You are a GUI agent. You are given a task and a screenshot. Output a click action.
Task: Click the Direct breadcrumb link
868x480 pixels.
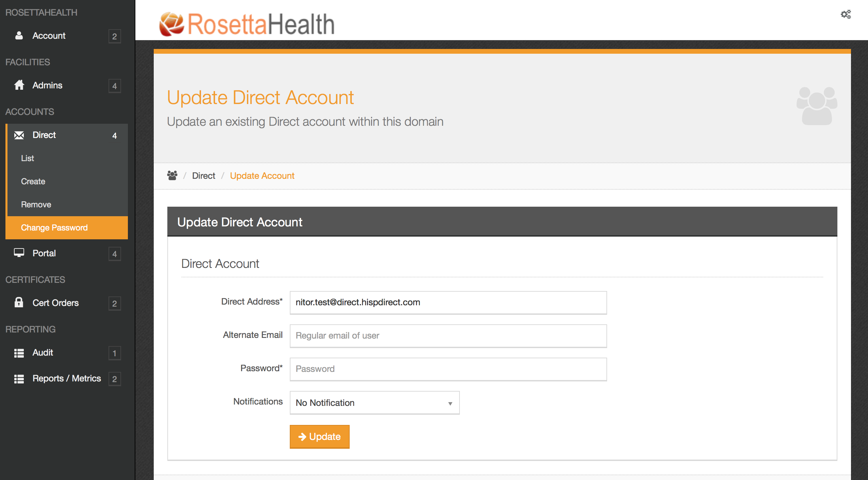pos(203,176)
